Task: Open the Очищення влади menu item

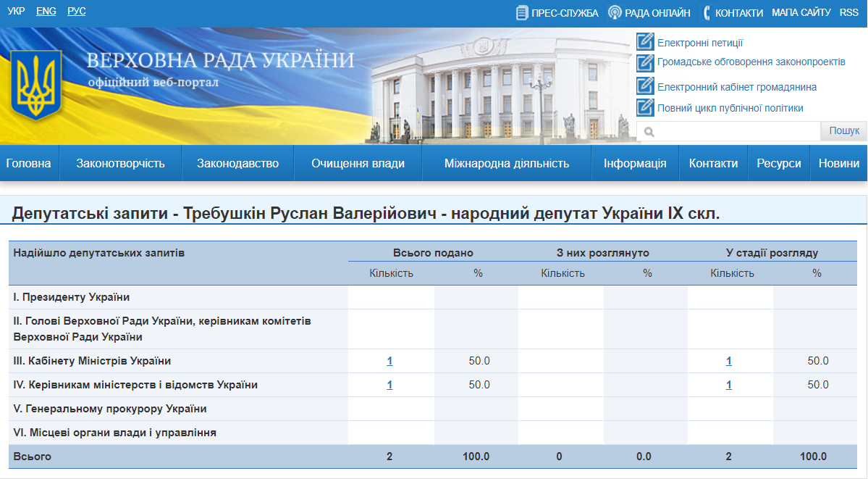Action: tap(358, 163)
